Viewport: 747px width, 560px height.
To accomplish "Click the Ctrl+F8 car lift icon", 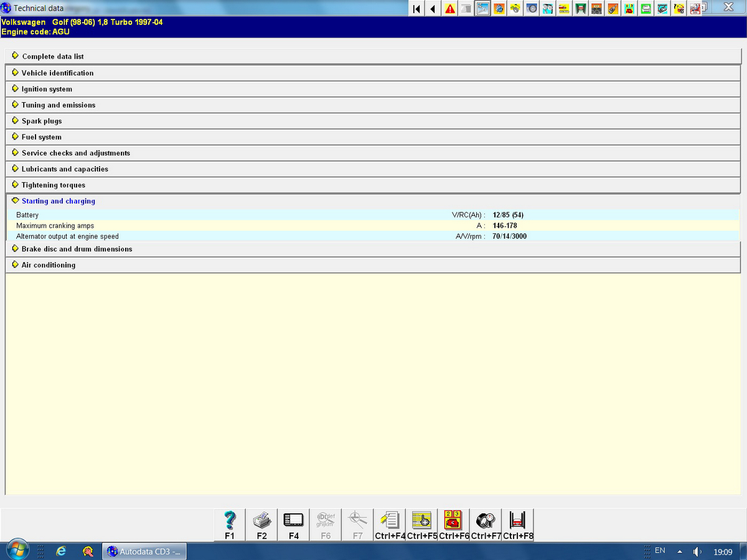I will 518,525.
